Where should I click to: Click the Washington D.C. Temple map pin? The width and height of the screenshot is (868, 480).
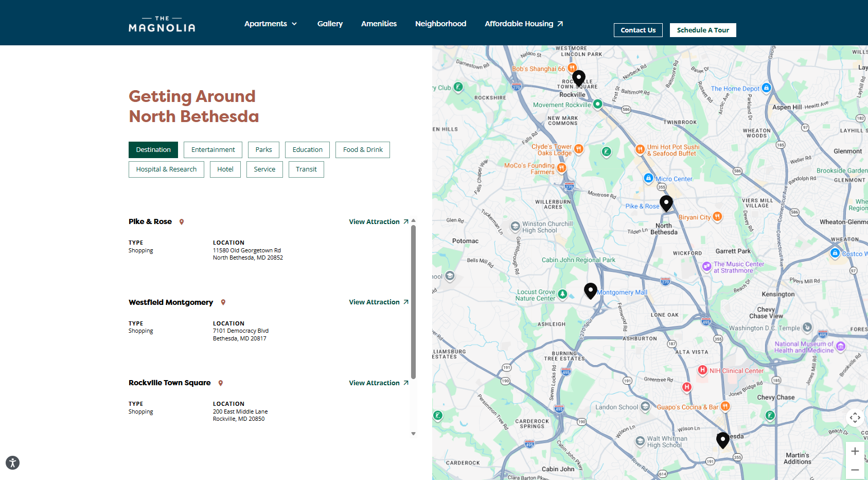[x=807, y=327]
